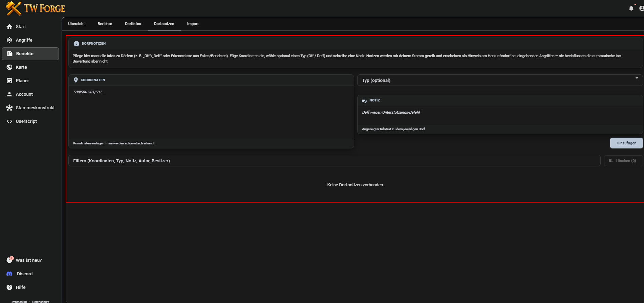Click the TW Forge hammer logo
The width and height of the screenshot is (644, 303).
(x=14, y=8)
